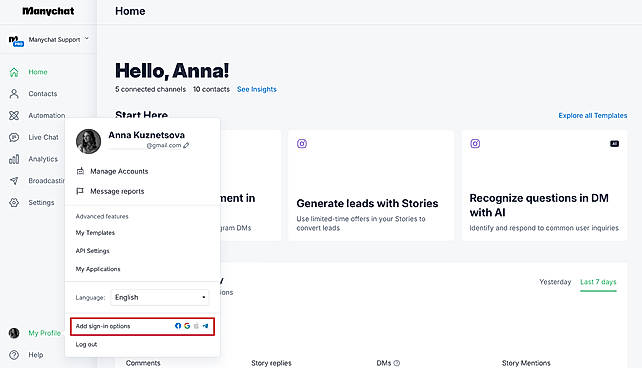Select My Templates in profile menu

95,233
